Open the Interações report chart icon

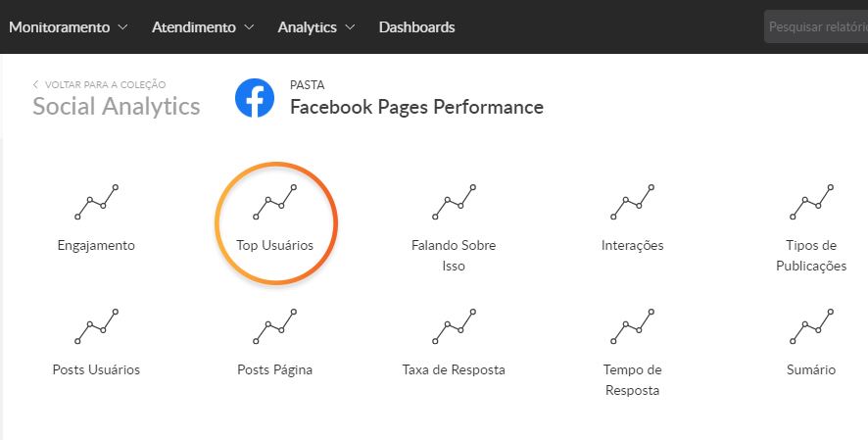632,202
